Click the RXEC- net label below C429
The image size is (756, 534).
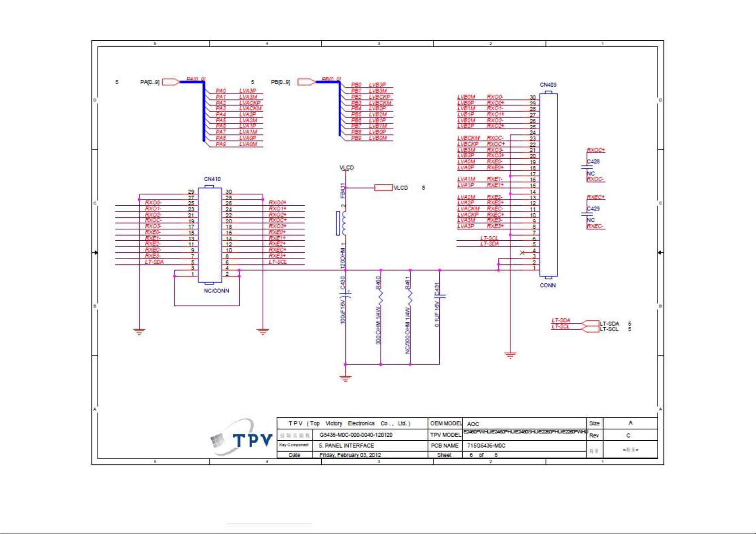pos(595,226)
